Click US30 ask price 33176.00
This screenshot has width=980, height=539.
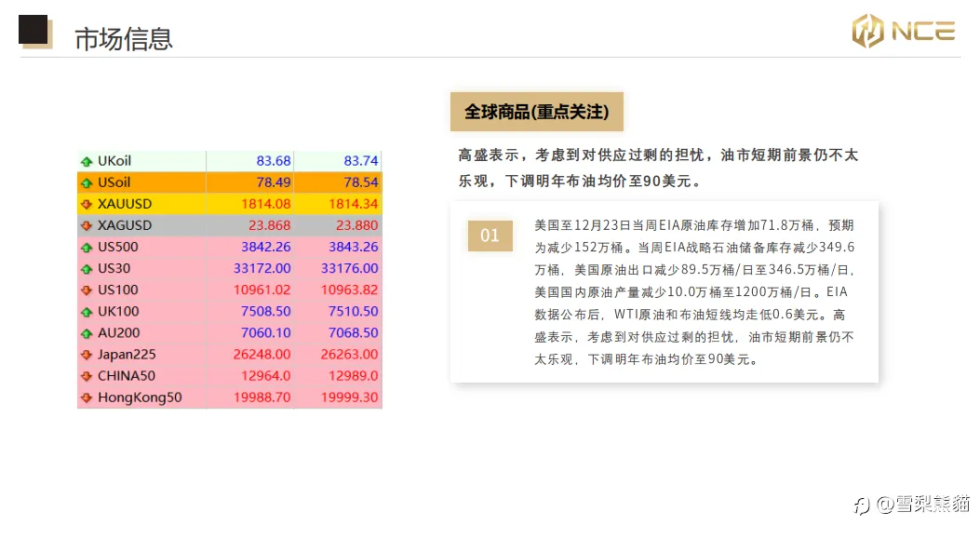point(349,268)
